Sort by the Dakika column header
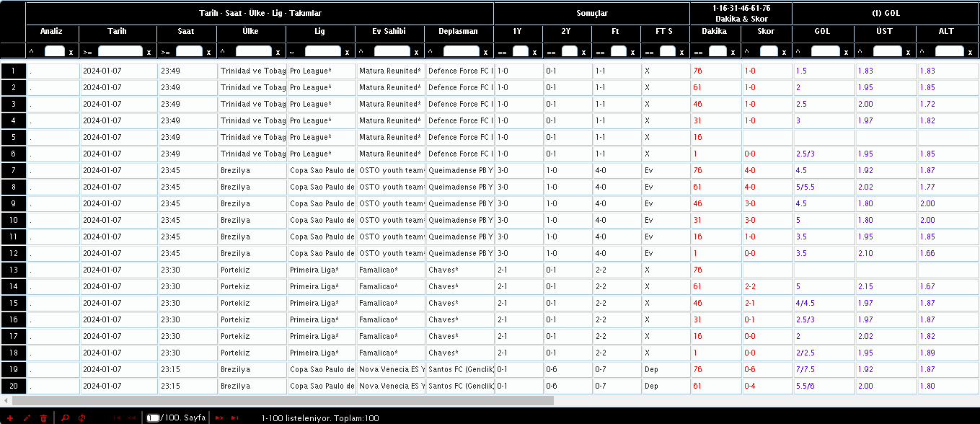Screen dimensions: 980x424 (x=715, y=32)
